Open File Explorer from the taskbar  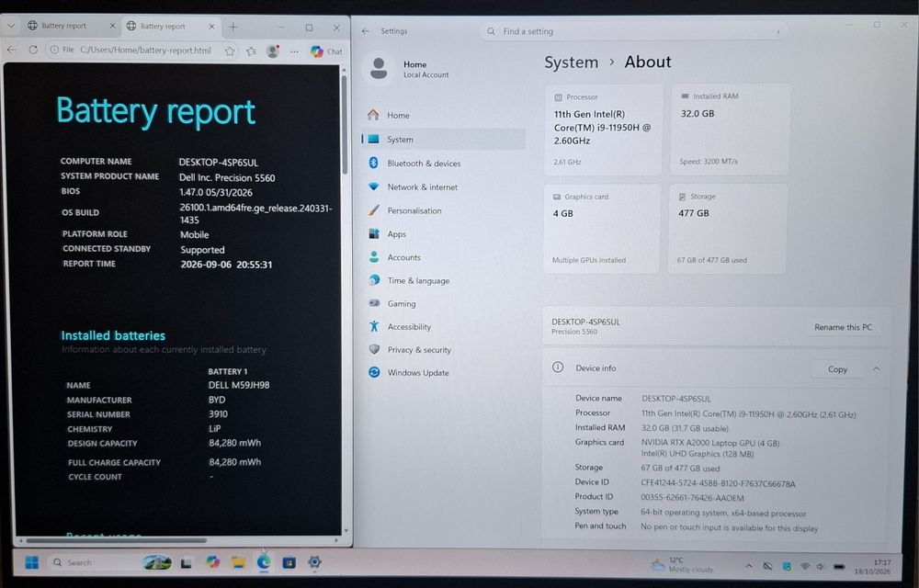[x=238, y=563]
